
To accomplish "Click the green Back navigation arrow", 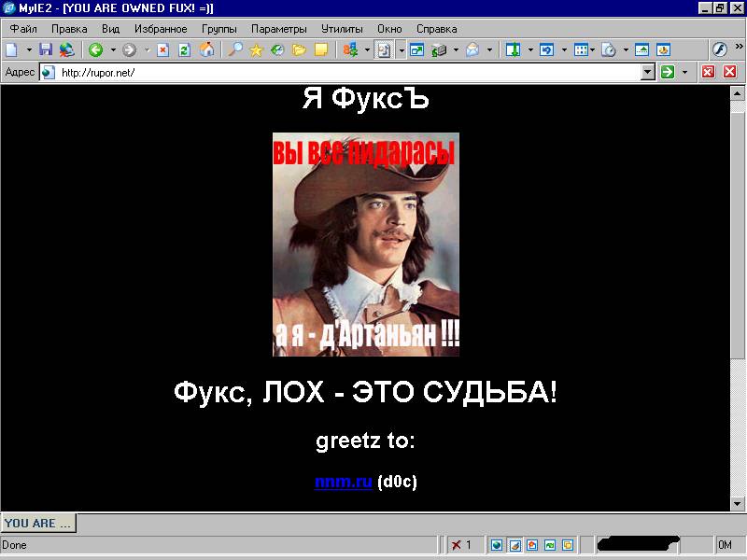I will pos(95,50).
